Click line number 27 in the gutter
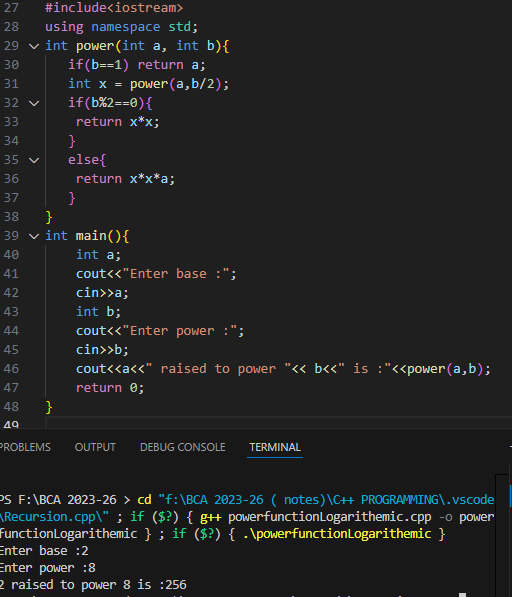The width and height of the screenshot is (512, 597). coord(11,8)
